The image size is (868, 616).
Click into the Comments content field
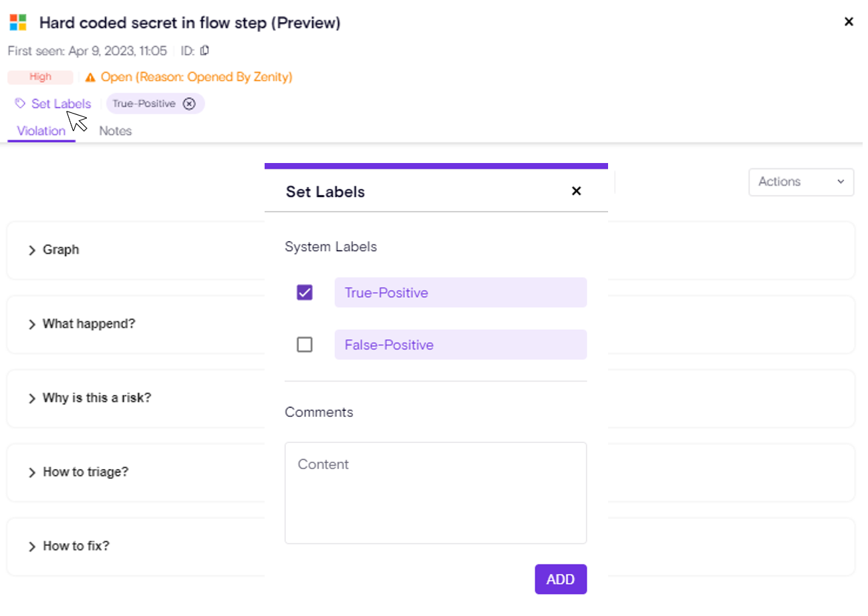point(436,492)
